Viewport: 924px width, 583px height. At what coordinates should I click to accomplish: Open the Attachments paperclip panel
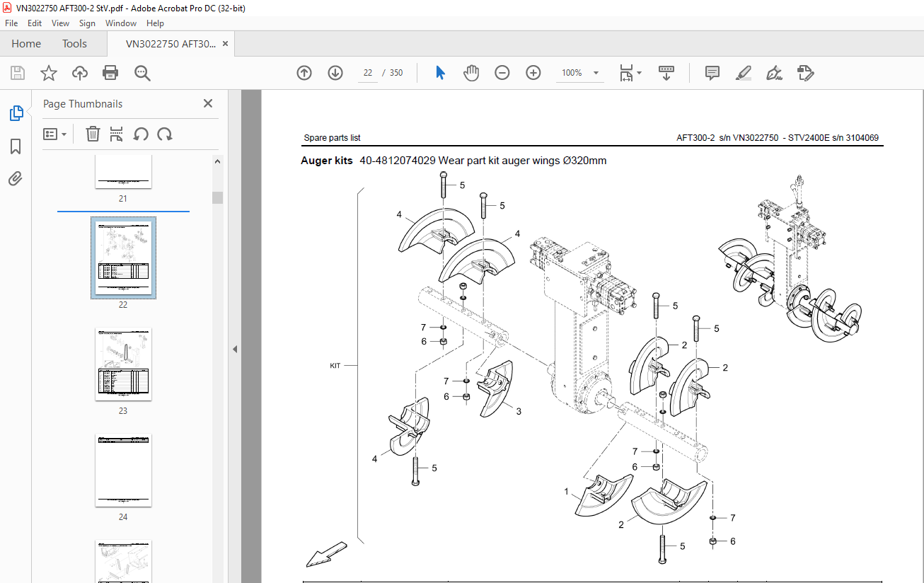[x=16, y=179]
